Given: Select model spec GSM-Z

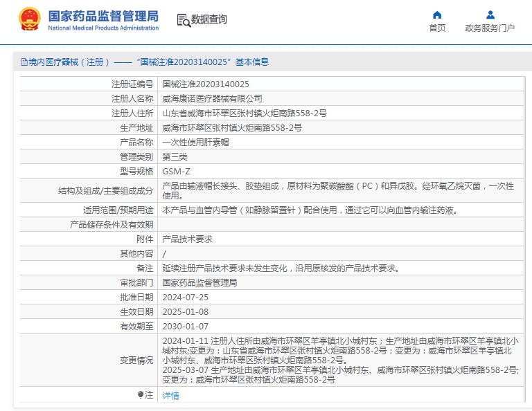Looking at the screenshot, I should (176, 172).
